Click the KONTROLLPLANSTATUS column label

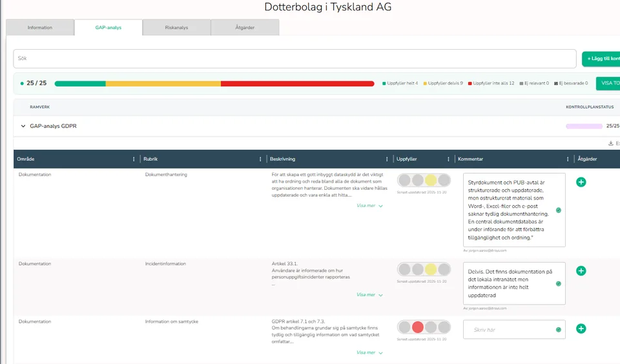coord(590,107)
